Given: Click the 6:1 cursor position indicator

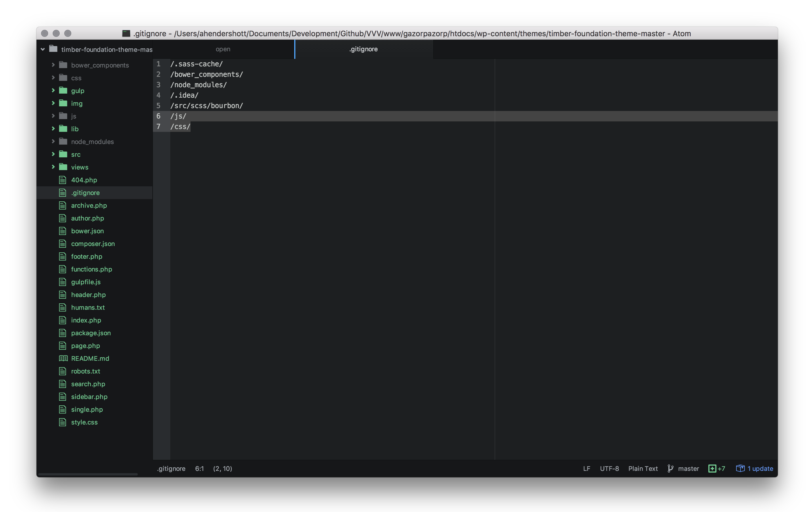Looking at the screenshot, I should coord(199,469).
